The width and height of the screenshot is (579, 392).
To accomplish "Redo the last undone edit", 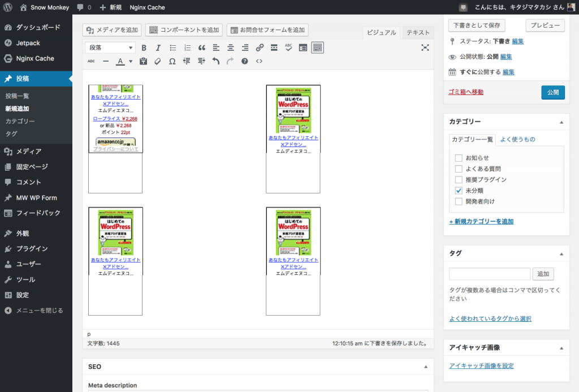I will click(230, 61).
